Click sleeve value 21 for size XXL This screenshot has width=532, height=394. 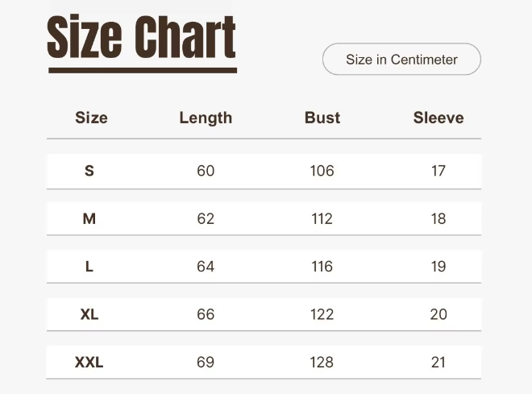click(x=438, y=363)
